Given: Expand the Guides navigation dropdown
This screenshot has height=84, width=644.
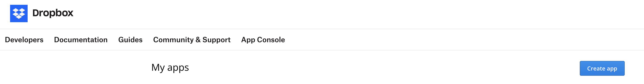Looking at the screenshot, I should 130,40.
